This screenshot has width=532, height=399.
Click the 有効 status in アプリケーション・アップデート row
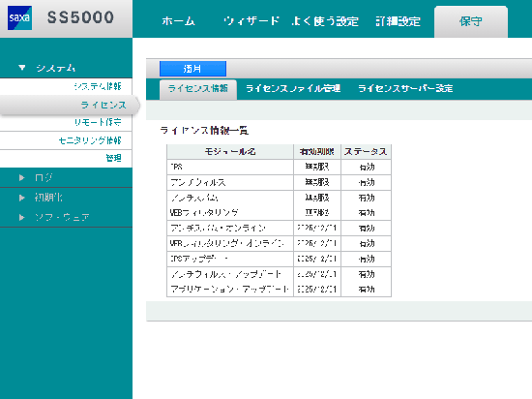(367, 290)
